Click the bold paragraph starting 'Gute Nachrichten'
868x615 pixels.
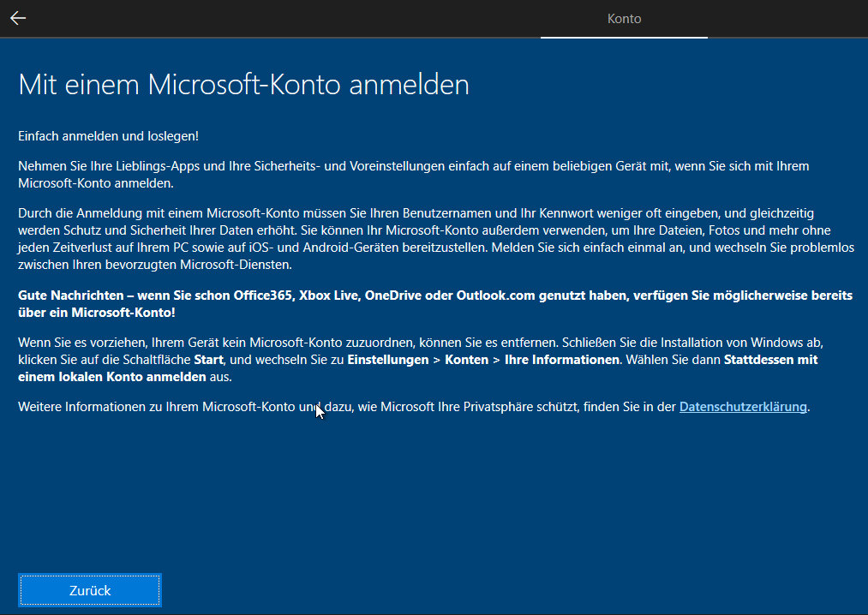pyautogui.click(x=435, y=304)
